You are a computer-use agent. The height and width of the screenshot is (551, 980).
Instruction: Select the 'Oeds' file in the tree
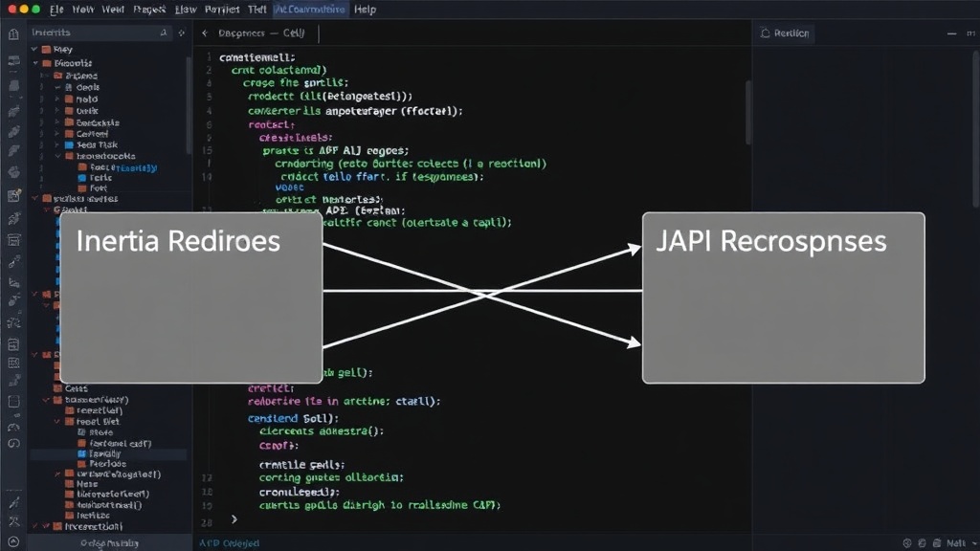point(82,87)
